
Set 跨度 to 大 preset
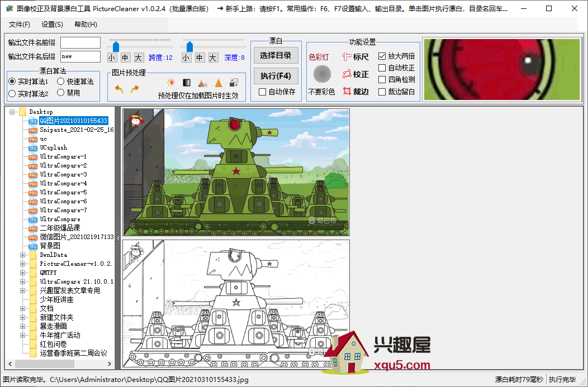pos(139,58)
